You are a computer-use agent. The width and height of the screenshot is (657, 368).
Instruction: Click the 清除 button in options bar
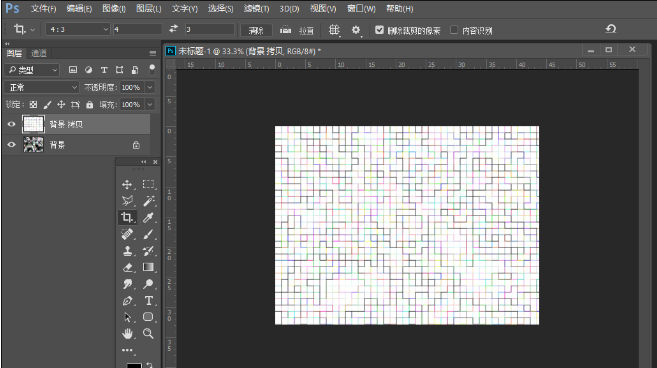(x=256, y=30)
